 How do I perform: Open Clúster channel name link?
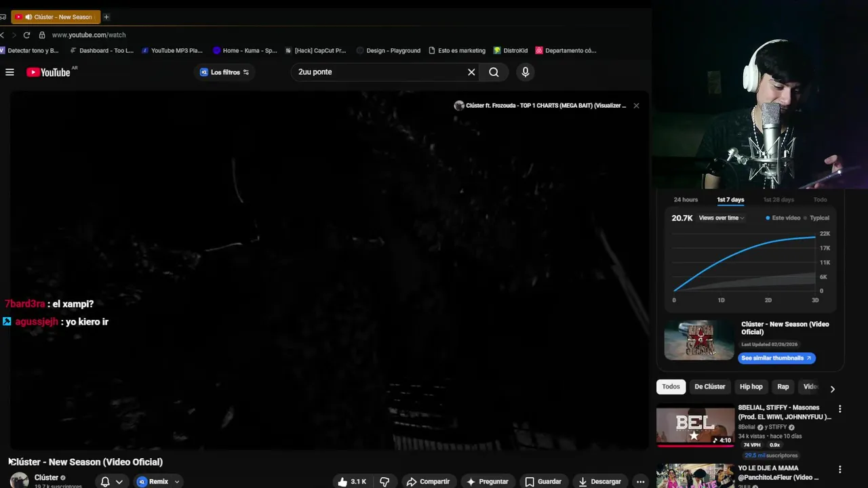(x=46, y=478)
